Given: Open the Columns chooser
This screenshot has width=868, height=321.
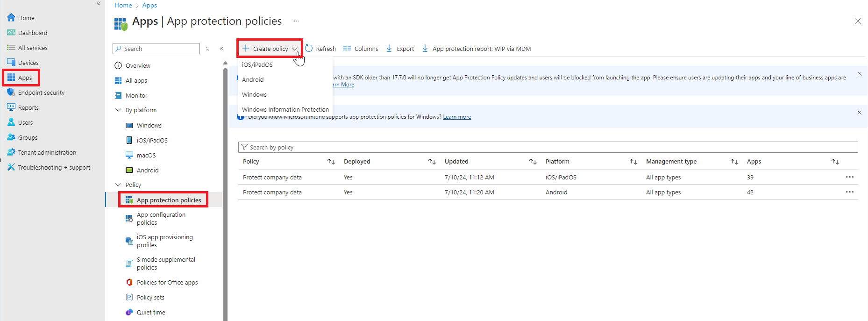Looking at the screenshot, I should click(x=361, y=49).
